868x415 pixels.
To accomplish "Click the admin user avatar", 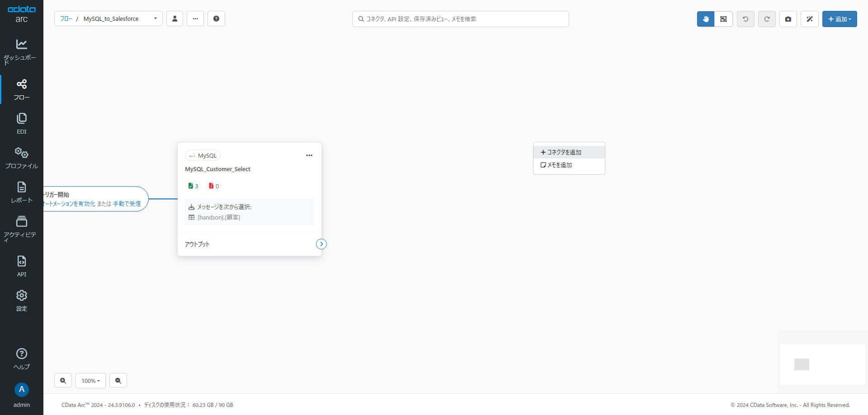I will coord(21,389).
